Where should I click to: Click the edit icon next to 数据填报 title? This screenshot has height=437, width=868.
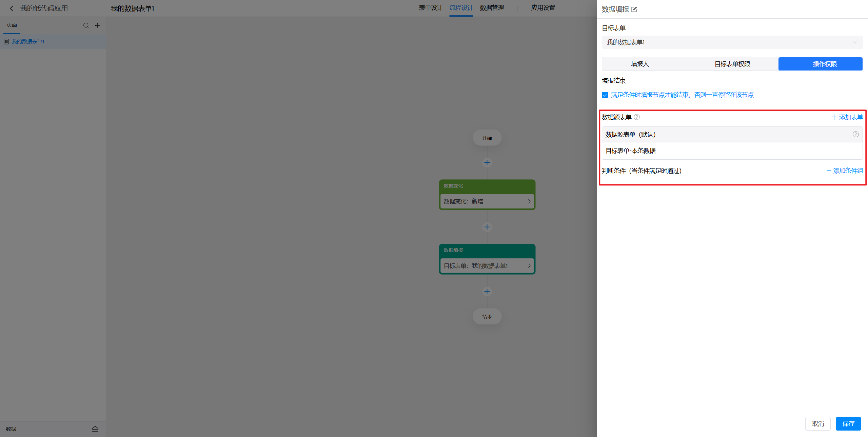[634, 9]
